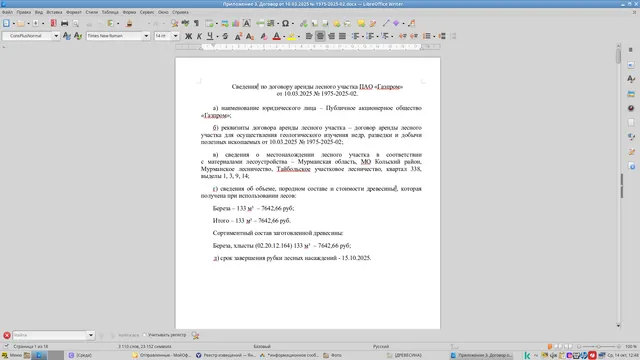Open print preview magnifier icon
The height and width of the screenshot is (360, 640).
click(x=76, y=23)
